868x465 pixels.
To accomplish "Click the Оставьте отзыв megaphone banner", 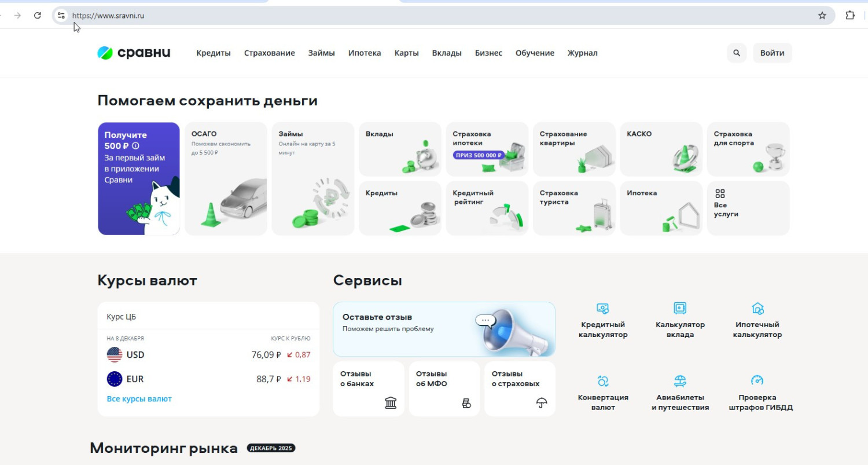I will [444, 329].
